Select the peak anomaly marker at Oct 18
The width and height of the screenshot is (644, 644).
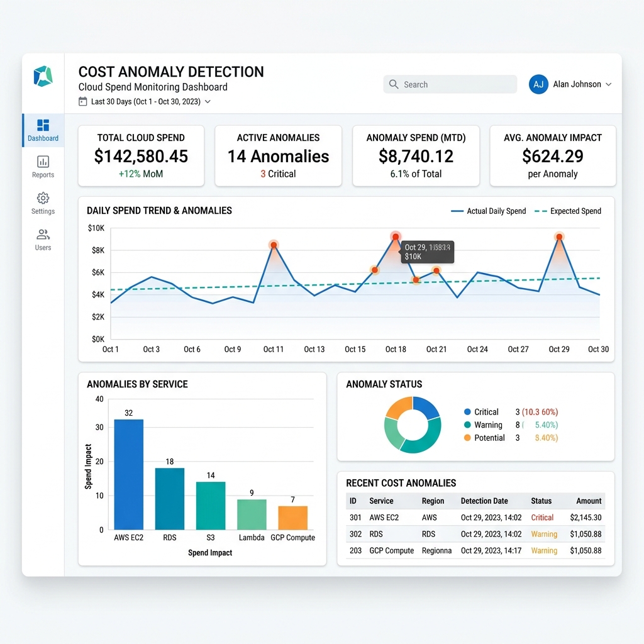[x=396, y=237]
